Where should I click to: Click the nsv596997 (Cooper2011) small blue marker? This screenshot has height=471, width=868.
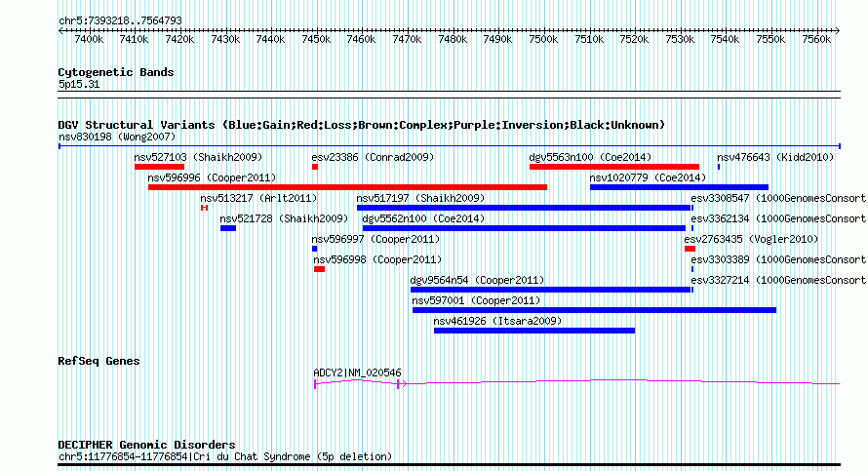point(314,249)
